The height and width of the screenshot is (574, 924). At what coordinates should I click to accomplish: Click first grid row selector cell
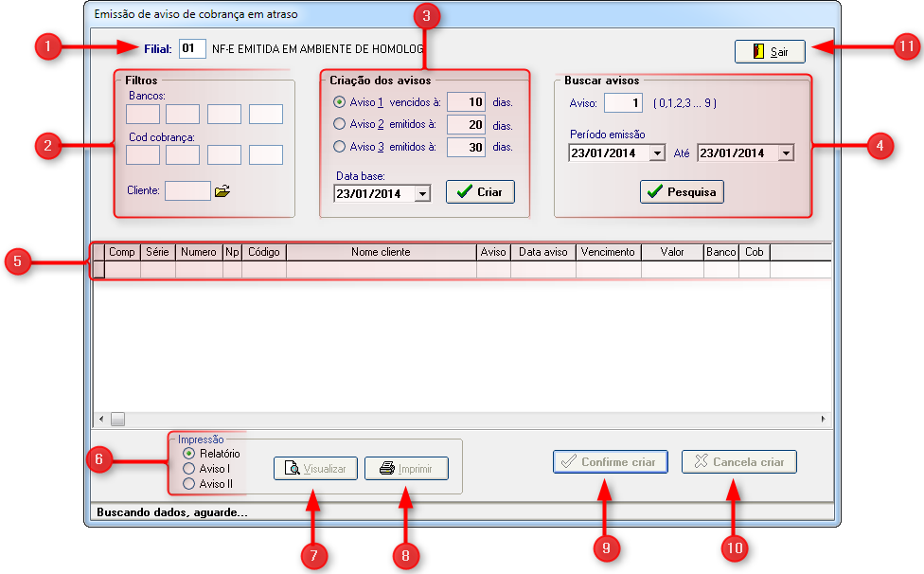tap(99, 269)
